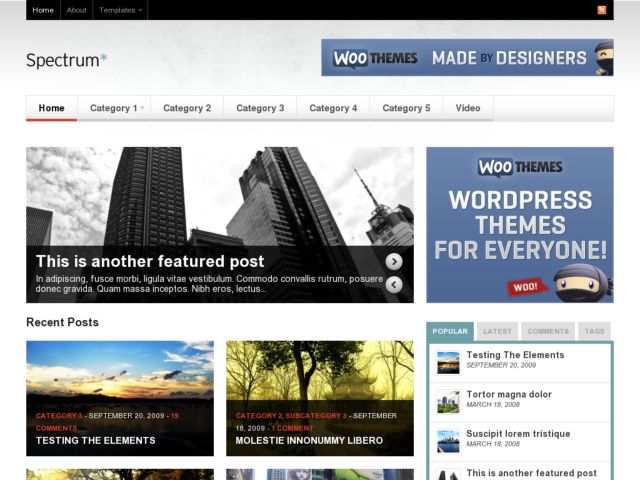Click the 'March 18, 2008' date under Tortor magna dolor
Image resolution: width=640 pixels, height=480 pixels.
pos(493,405)
